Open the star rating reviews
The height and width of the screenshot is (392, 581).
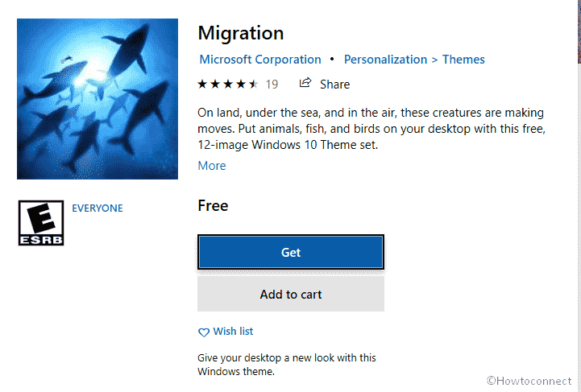coord(227,85)
